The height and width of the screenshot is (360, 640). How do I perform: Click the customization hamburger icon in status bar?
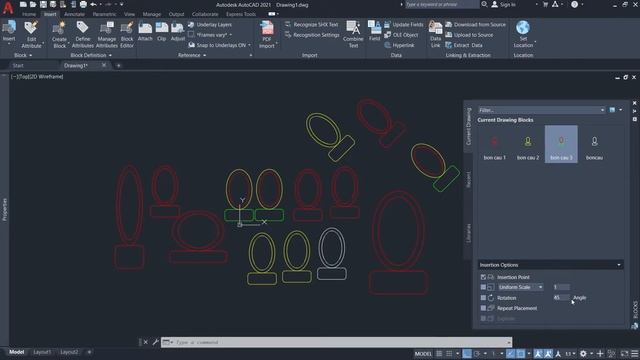point(635,353)
